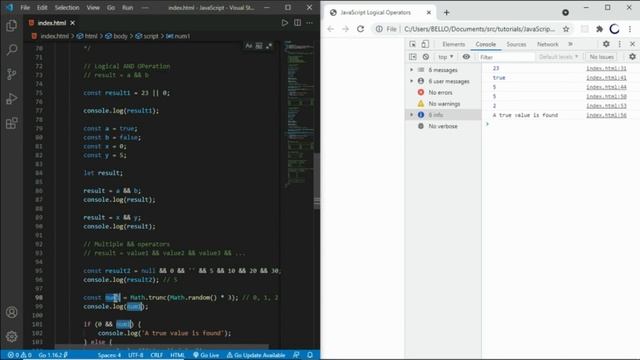The height and width of the screenshot is (360, 640).
Task: Open the View menu
Action: click(93, 8)
